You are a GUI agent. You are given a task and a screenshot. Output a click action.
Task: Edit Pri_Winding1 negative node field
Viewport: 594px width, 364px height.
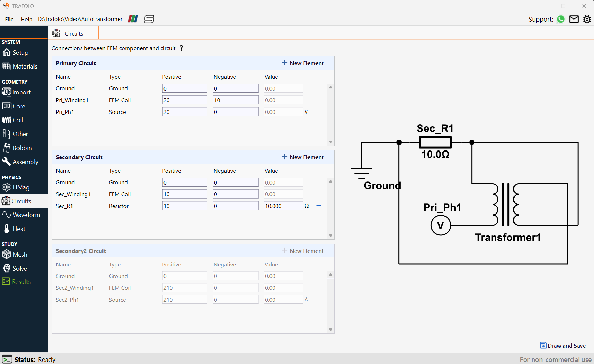tap(236, 100)
